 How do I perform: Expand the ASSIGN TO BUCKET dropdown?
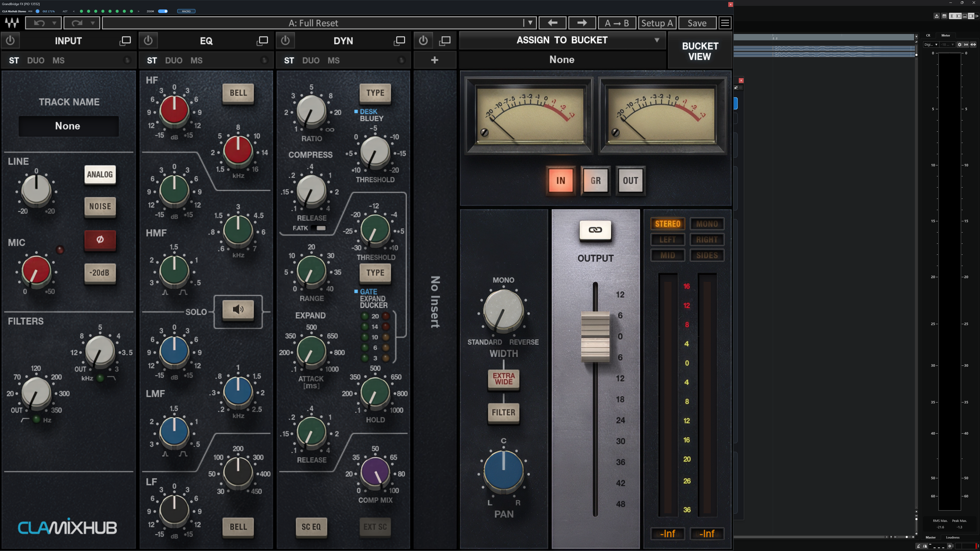point(562,40)
